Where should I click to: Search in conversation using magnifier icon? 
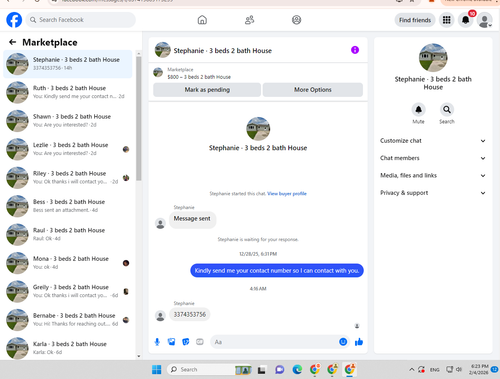(447, 109)
